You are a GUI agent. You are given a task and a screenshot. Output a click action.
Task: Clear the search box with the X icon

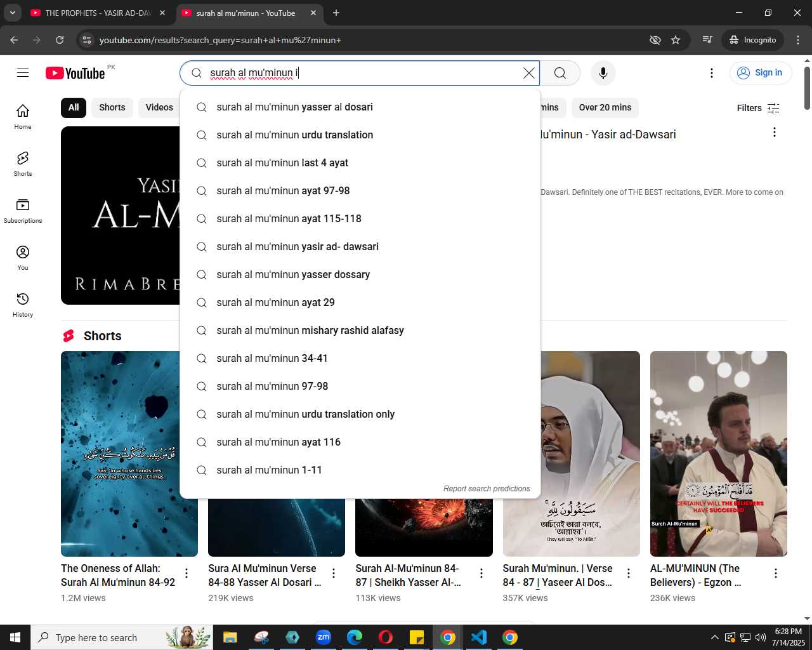coord(528,73)
